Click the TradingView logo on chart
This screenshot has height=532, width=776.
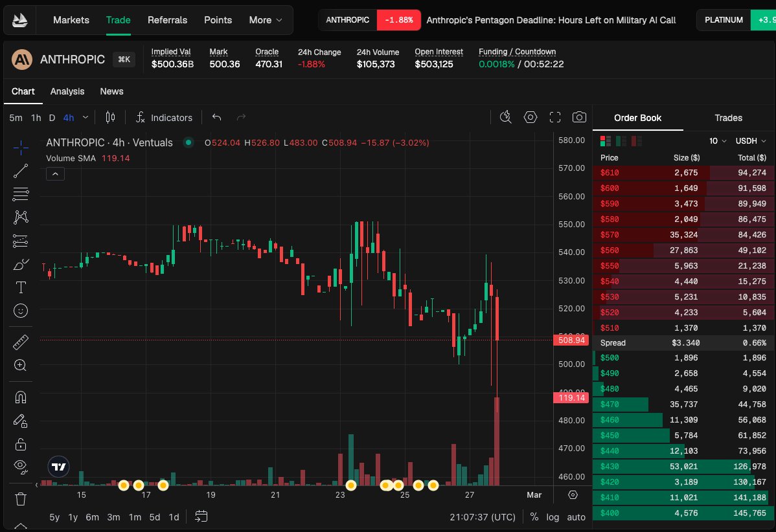tap(58, 466)
